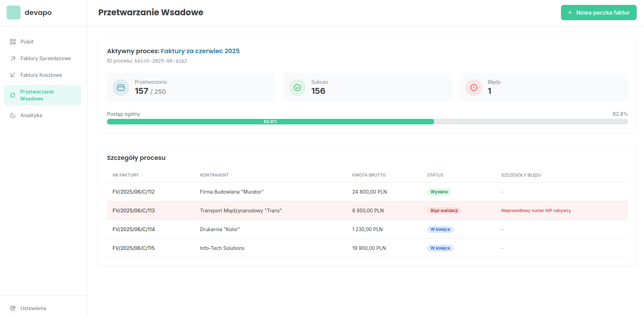
Task: Click the Przetwarzanie Wsadowe page title
Action: point(151,13)
